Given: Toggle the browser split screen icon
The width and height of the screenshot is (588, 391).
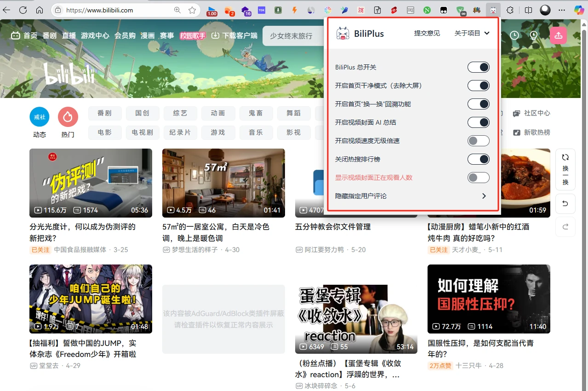Looking at the screenshot, I should (528, 10).
